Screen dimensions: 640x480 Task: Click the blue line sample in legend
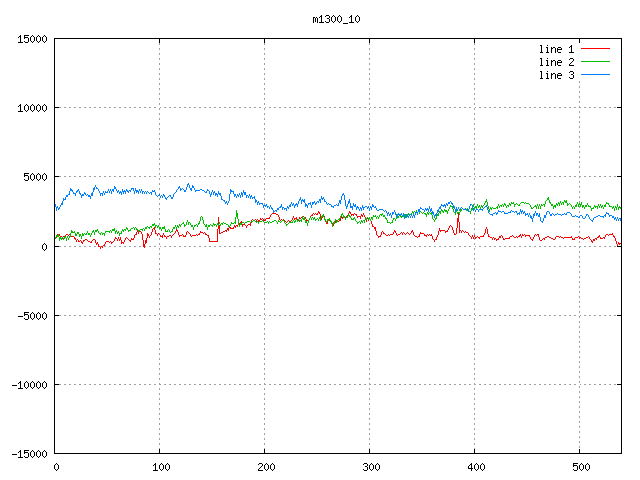596,75
